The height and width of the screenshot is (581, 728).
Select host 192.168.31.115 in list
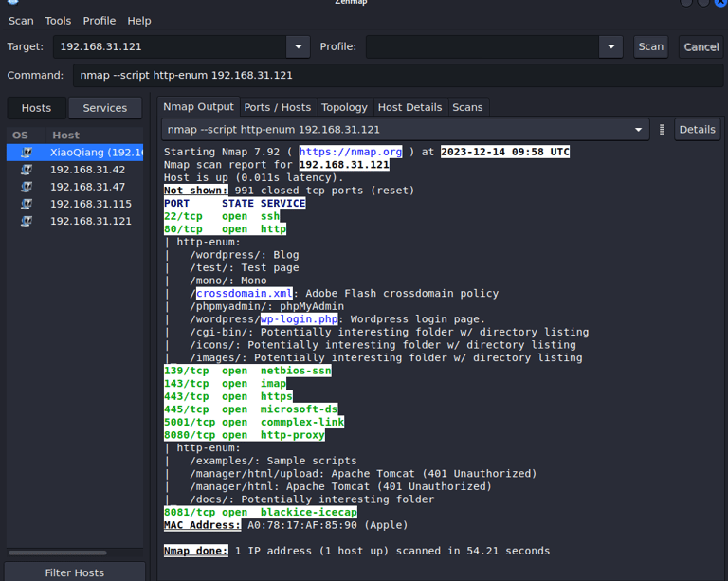75,204
